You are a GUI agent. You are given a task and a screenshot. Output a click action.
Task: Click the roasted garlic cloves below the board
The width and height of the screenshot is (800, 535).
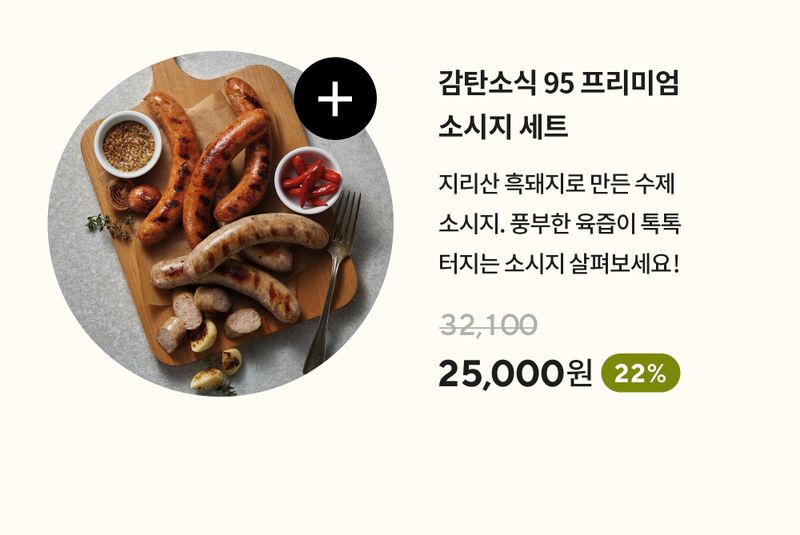click(217, 371)
